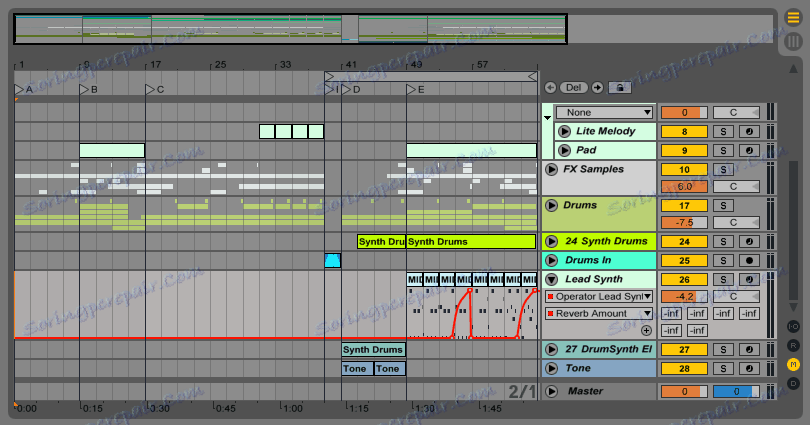
Task: Click the loop brace above locators
Action: [431, 76]
